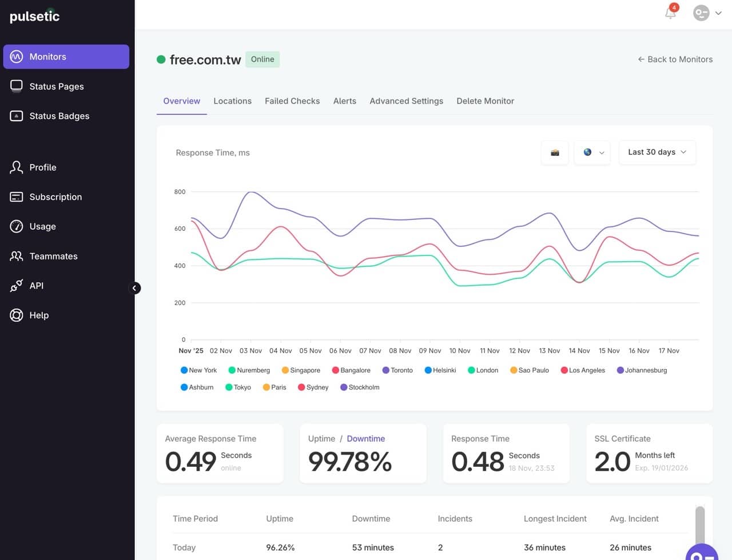
Task: Switch to the Failed Checks tab
Action: 292,101
